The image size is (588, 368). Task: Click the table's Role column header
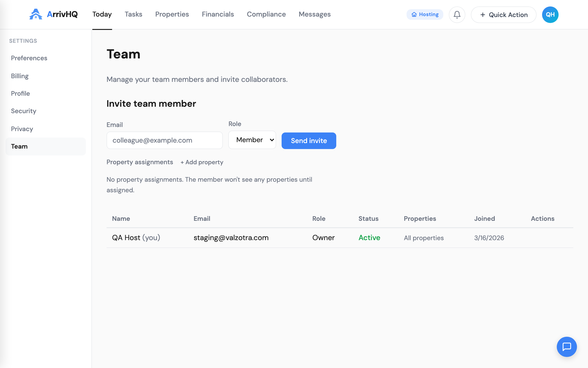point(319,218)
